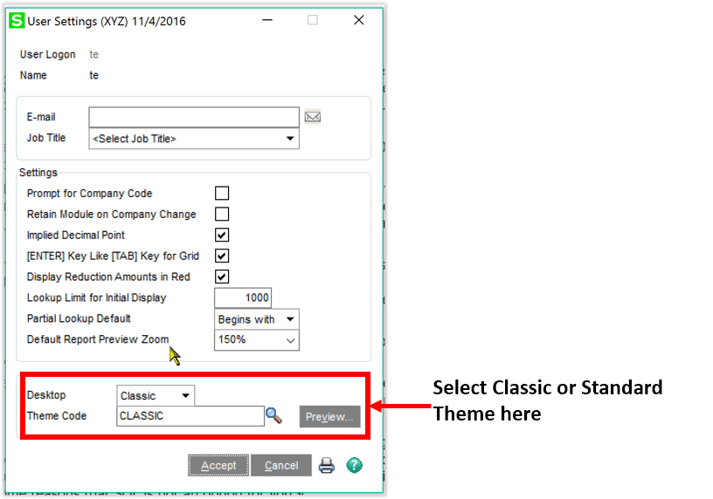
Task: Toggle Retain Module on Company Change
Action: click(222, 214)
